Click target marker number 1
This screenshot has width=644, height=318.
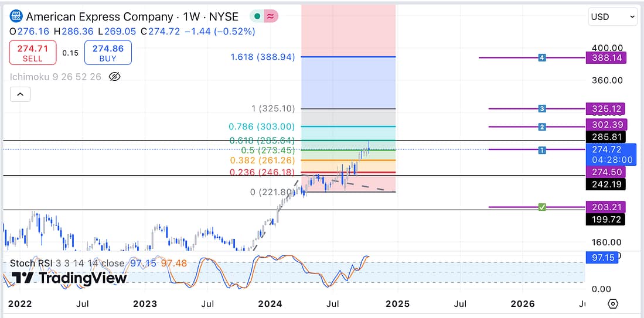coord(542,150)
